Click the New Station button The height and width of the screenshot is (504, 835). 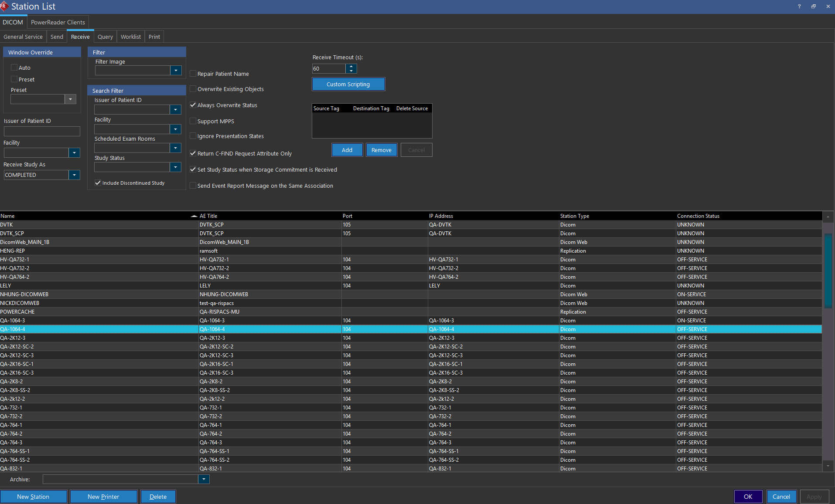pos(33,497)
